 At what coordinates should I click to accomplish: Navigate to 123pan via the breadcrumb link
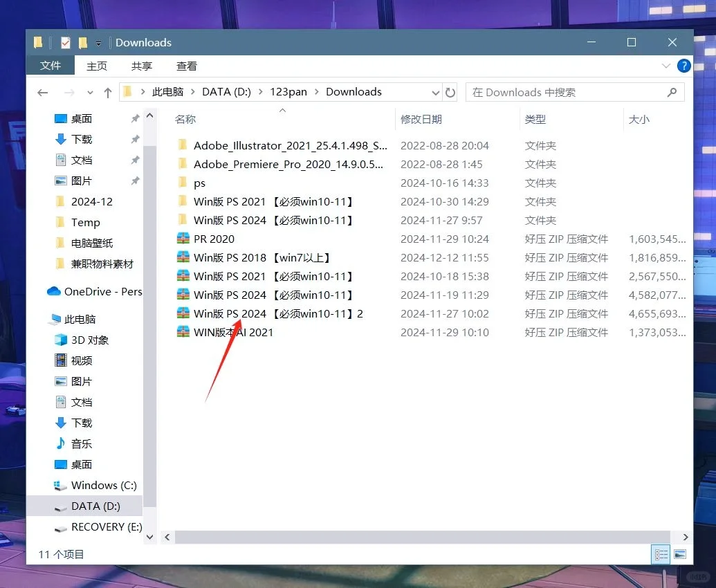288,91
